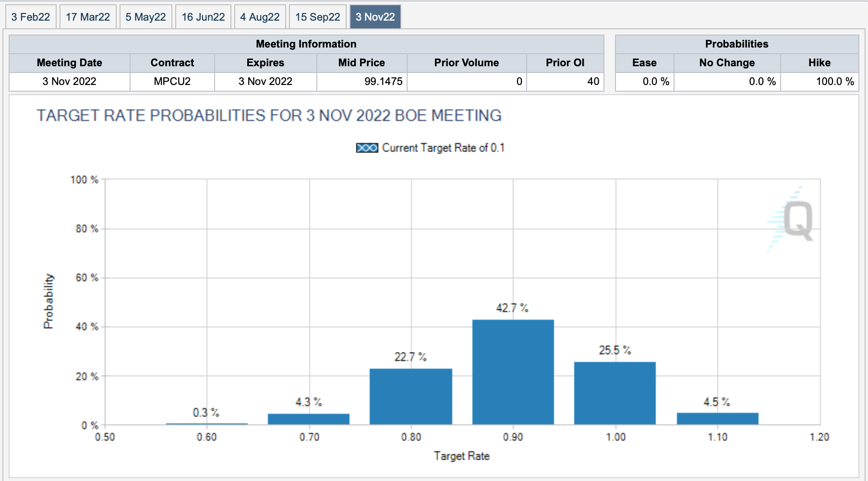Viewport: 868px width, 481px height.
Task: Click the Mid Price column header
Action: (x=361, y=63)
